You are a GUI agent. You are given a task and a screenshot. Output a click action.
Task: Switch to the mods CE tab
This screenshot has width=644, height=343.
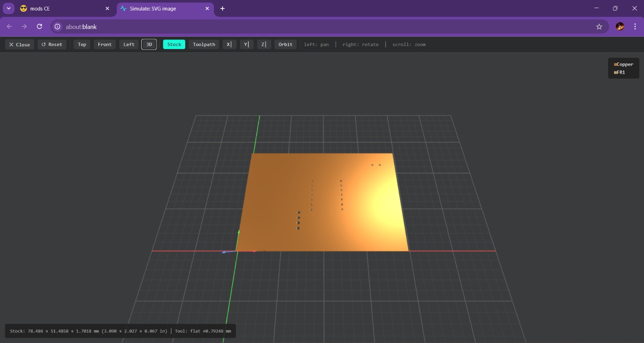(60, 8)
